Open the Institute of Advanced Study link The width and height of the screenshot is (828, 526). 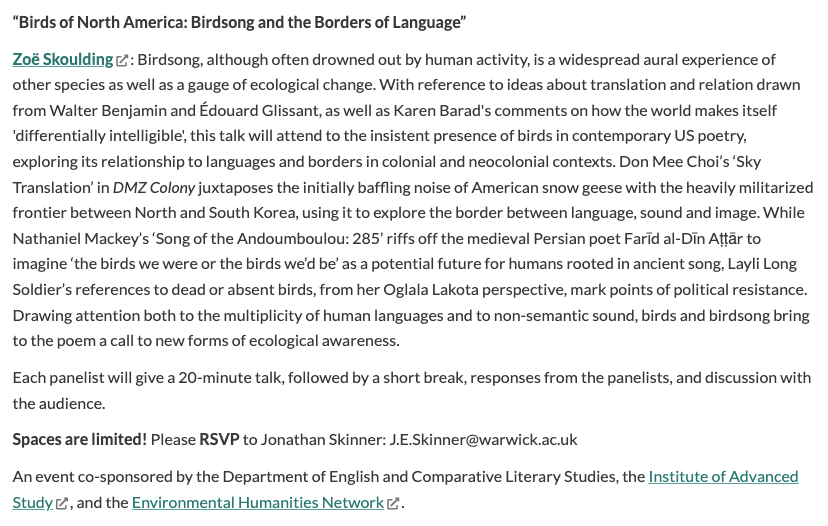(723, 476)
